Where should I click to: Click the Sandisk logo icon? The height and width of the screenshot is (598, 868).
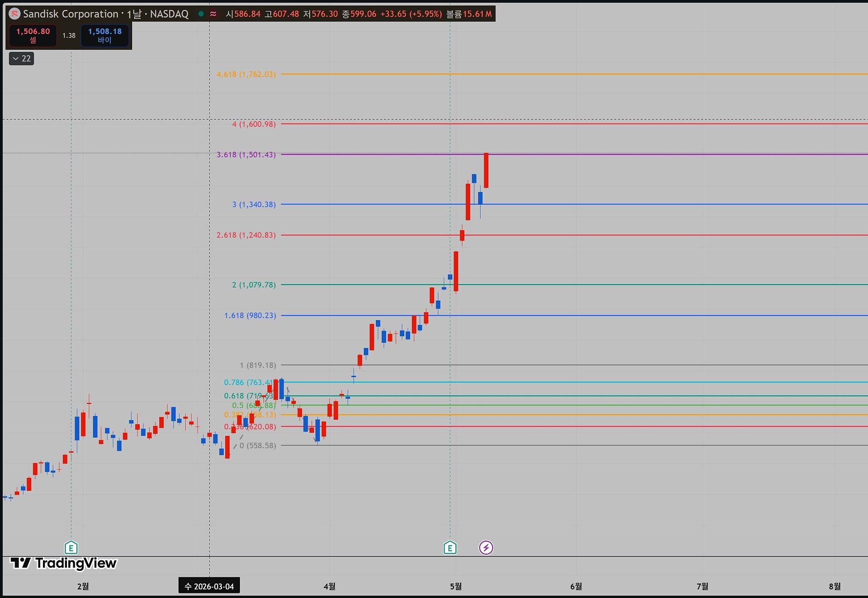[x=14, y=14]
